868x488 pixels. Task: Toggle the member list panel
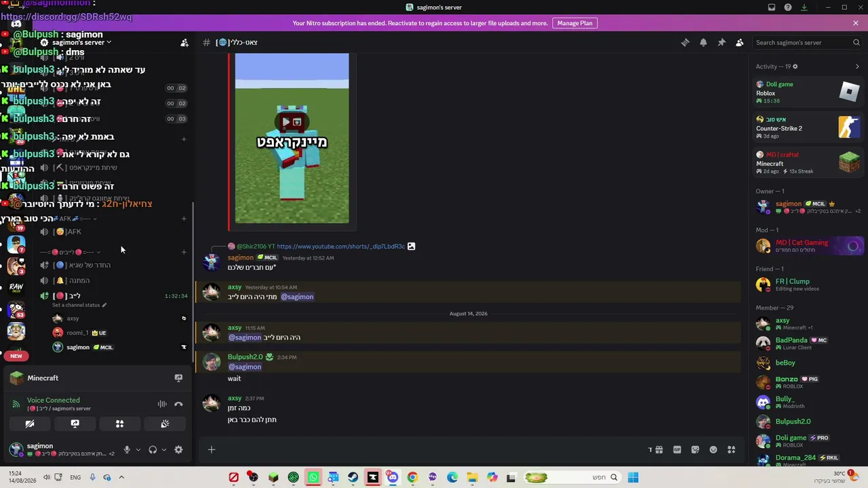[740, 42]
